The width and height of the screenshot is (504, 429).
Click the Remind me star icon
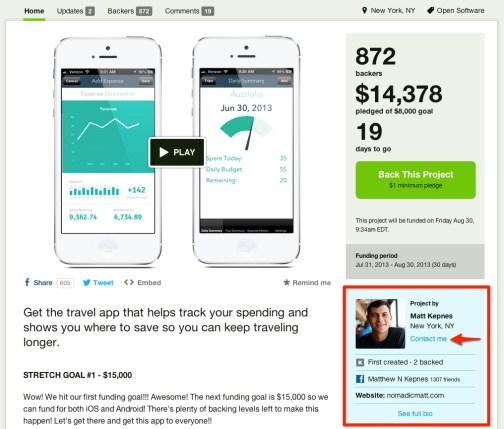tap(286, 282)
